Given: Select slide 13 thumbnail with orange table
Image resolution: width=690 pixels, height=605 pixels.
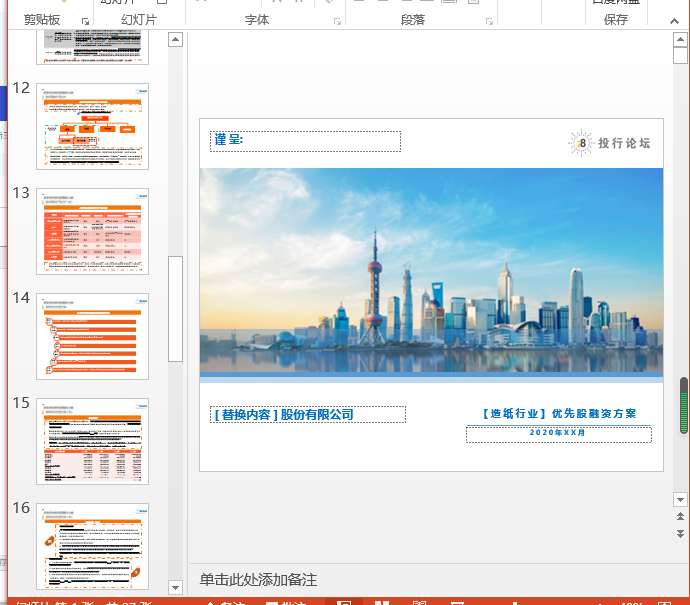Looking at the screenshot, I should pyautogui.click(x=92, y=231).
